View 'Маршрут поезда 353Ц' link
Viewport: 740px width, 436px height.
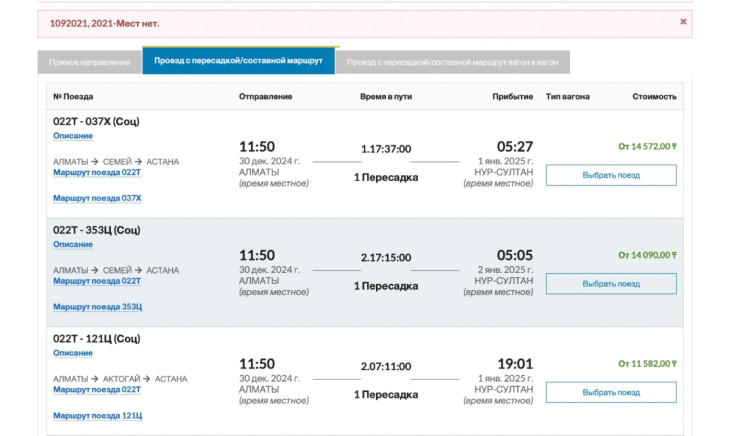coord(97,307)
